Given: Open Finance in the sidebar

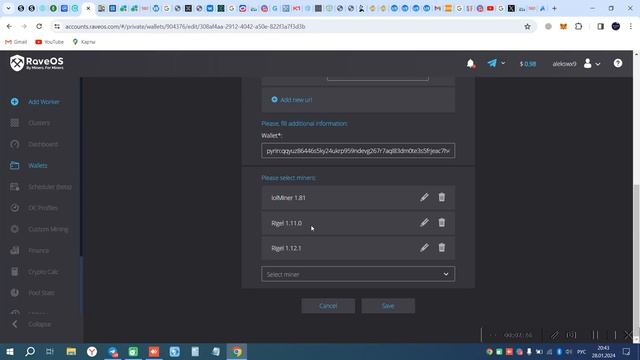Looking at the screenshot, I should [x=38, y=250].
